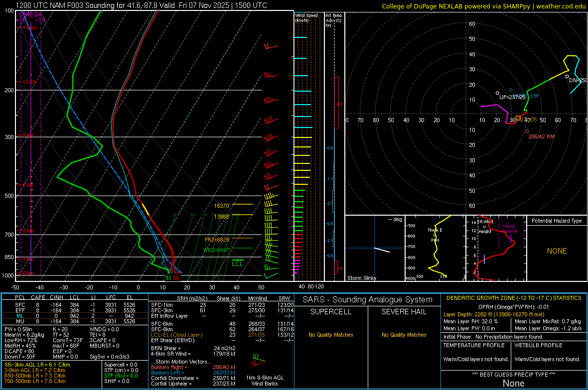The height and width of the screenshot is (390, 588).
Task: Click the SFC-1km shear row label
Action: tap(162, 305)
